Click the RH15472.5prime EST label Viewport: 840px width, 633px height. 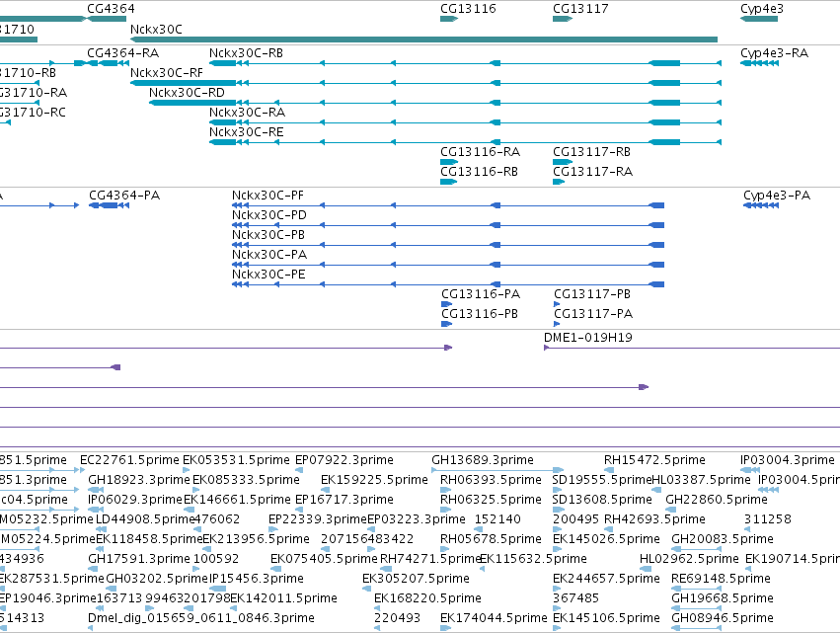tap(654, 460)
